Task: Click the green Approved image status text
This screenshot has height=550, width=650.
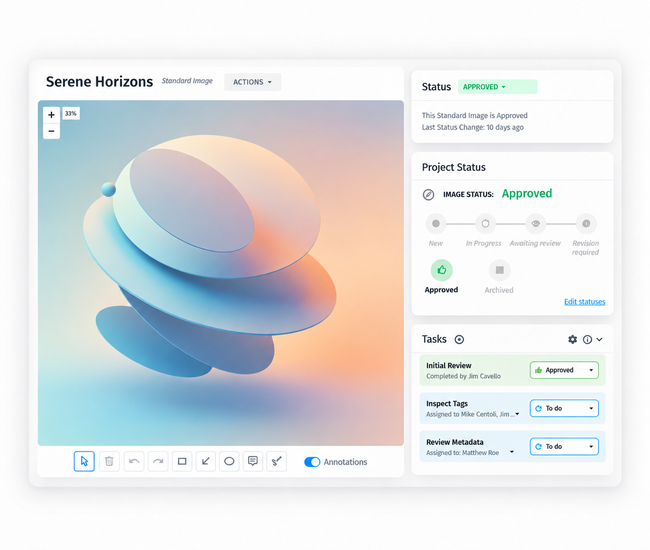Action: tap(527, 194)
